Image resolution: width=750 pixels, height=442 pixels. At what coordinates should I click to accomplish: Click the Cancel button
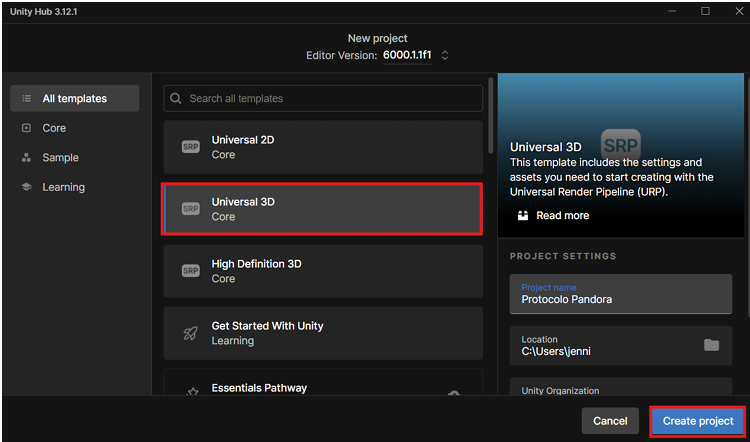point(610,421)
